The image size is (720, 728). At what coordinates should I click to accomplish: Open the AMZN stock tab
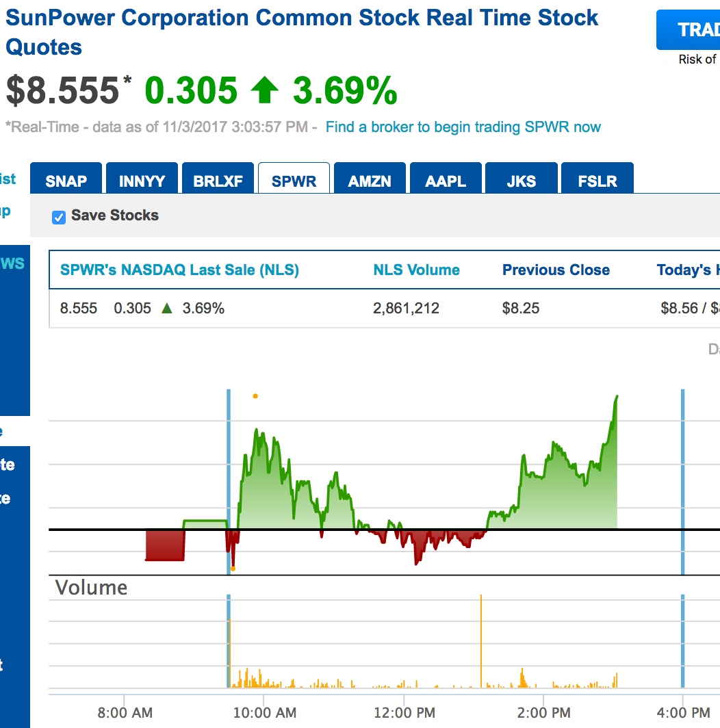(370, 179)
